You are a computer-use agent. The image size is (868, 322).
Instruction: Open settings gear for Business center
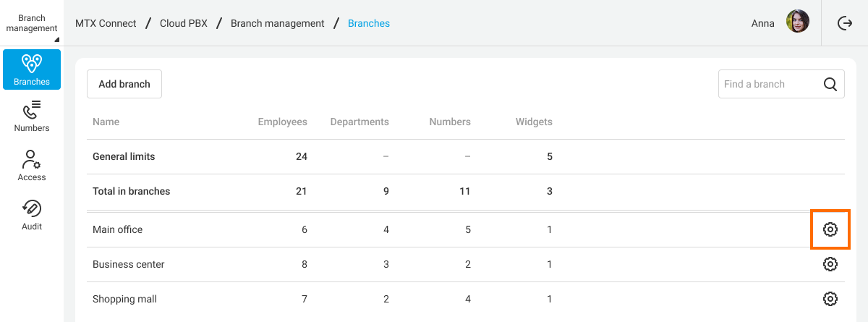coord(830,264)
